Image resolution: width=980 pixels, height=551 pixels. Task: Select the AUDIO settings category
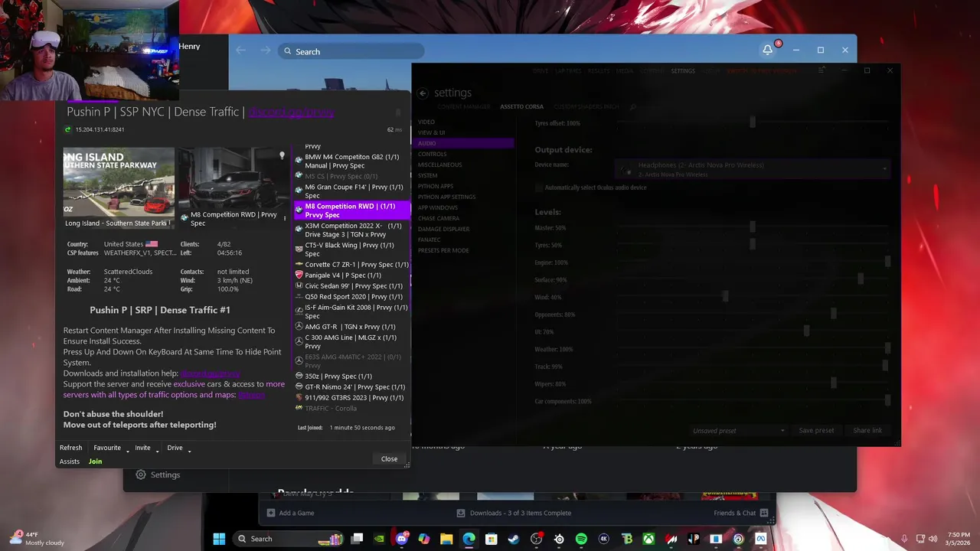[x=464, y=143]
